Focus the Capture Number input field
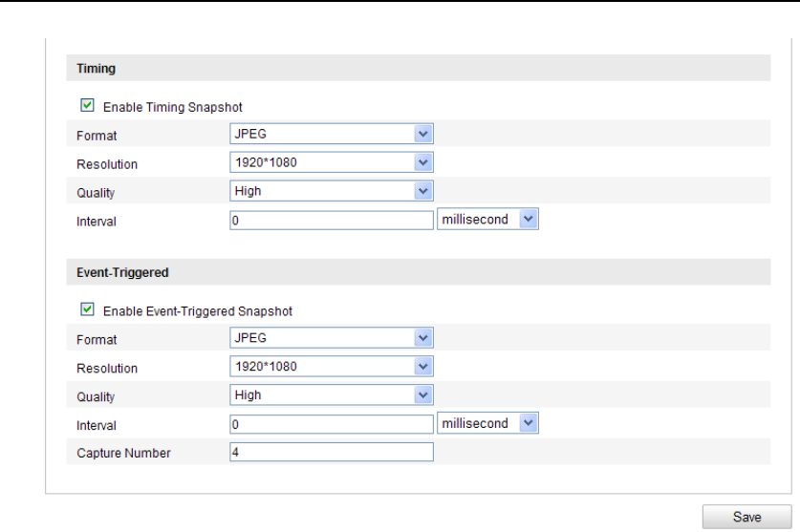Viewport: 800px width, 532px height. tap(332, 452)
